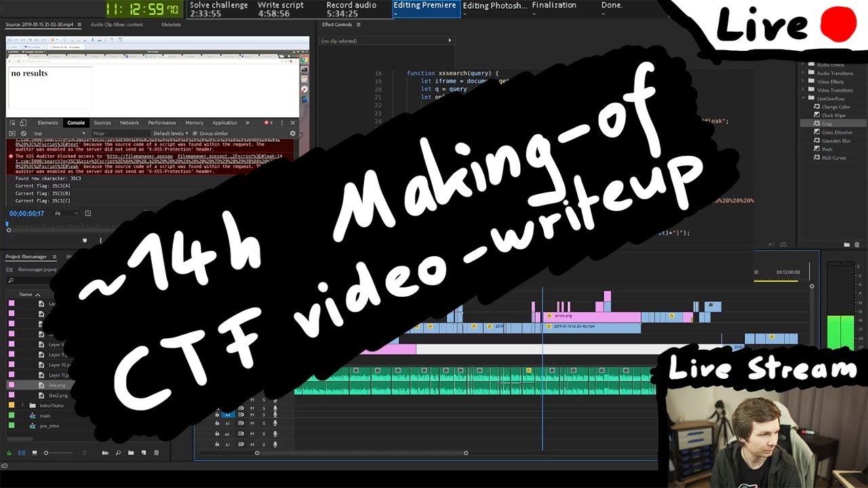Expand the Video Effects folder
The width and height of the screenshot is (868, 488).
[x=804, y=82]
